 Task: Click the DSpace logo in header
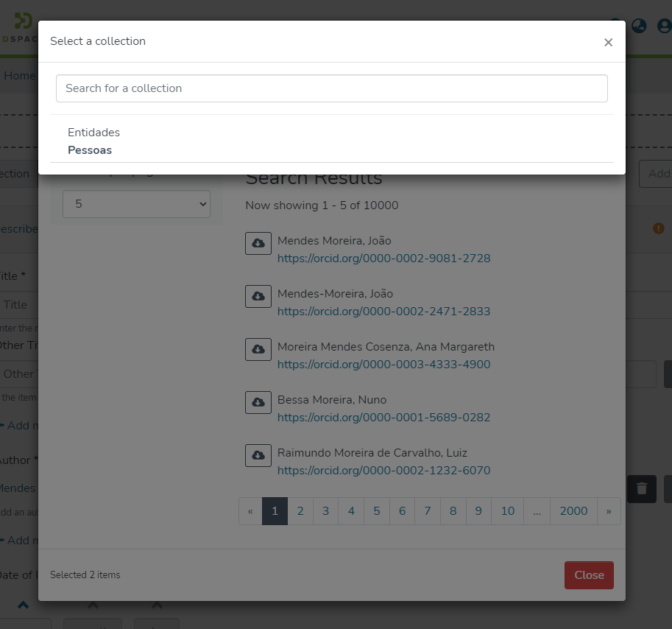point(19,27)
